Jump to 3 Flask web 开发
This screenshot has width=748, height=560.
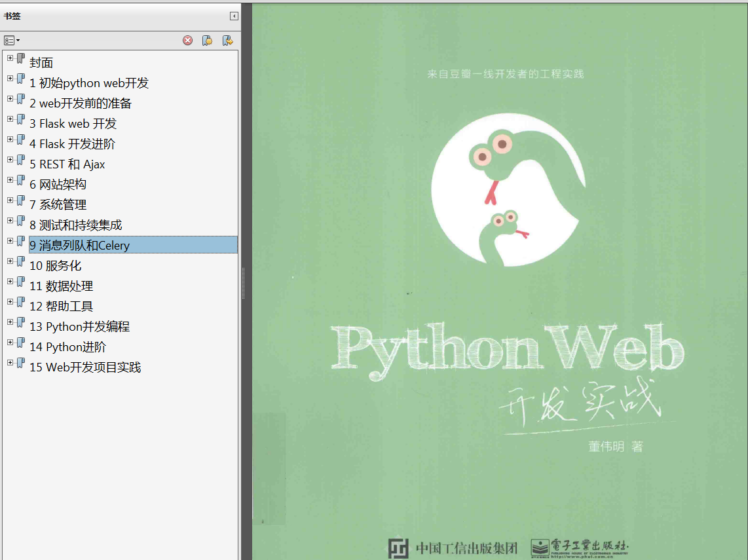(x=73, y=124)
